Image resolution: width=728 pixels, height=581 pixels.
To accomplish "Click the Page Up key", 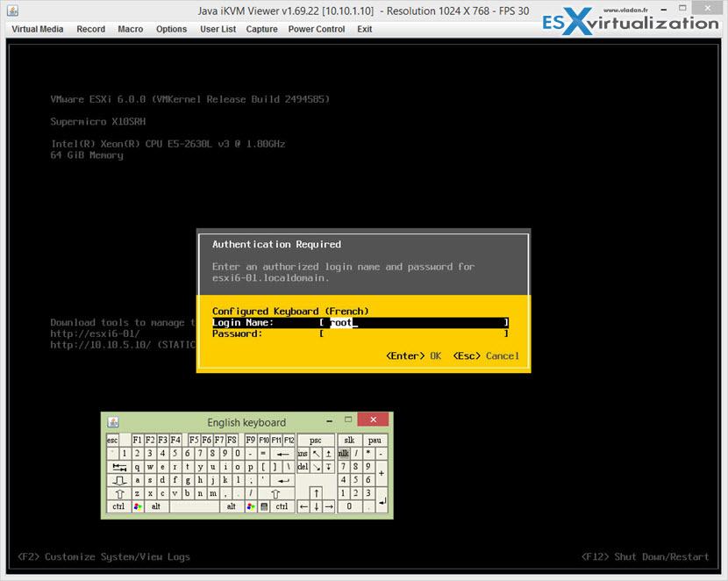I will (x=329, y=454).
